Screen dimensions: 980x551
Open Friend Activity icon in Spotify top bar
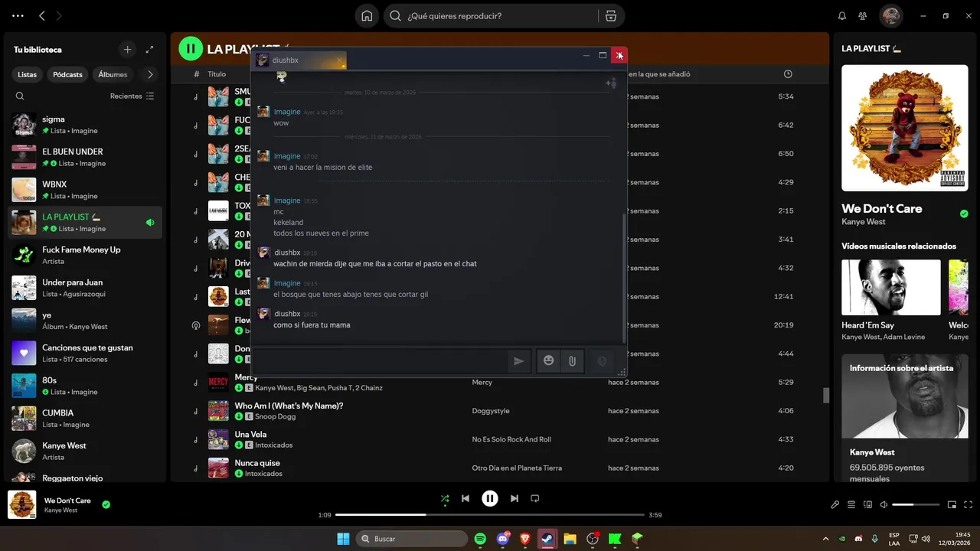point(863,16)
